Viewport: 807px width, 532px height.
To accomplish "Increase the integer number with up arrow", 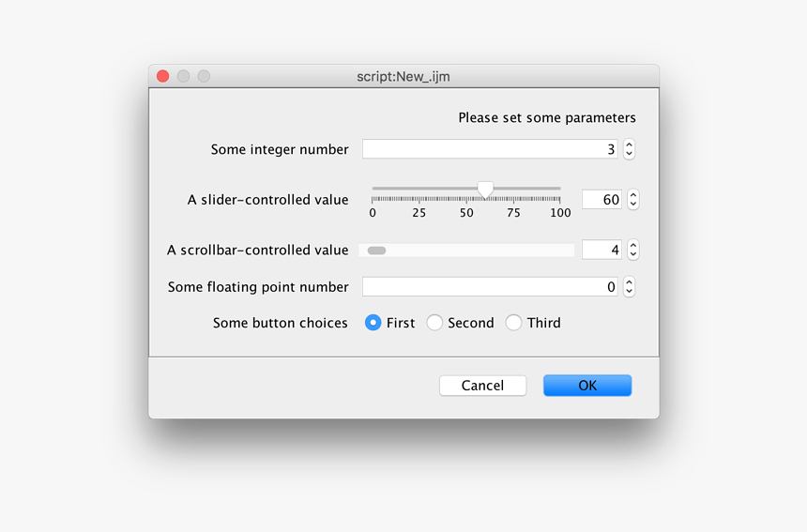I will (629, 144).
